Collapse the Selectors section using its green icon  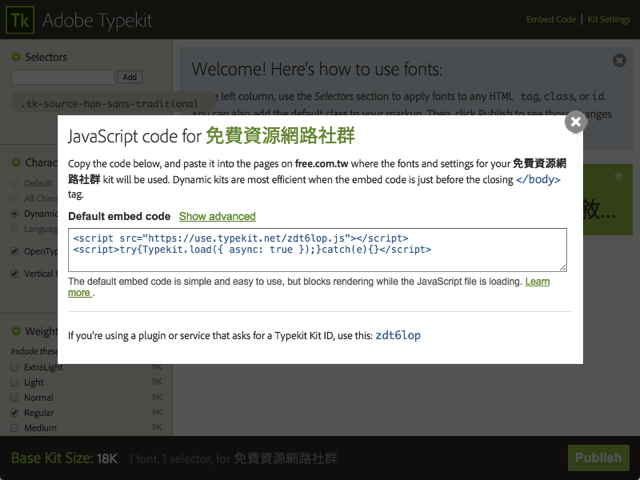coord(16,58)
